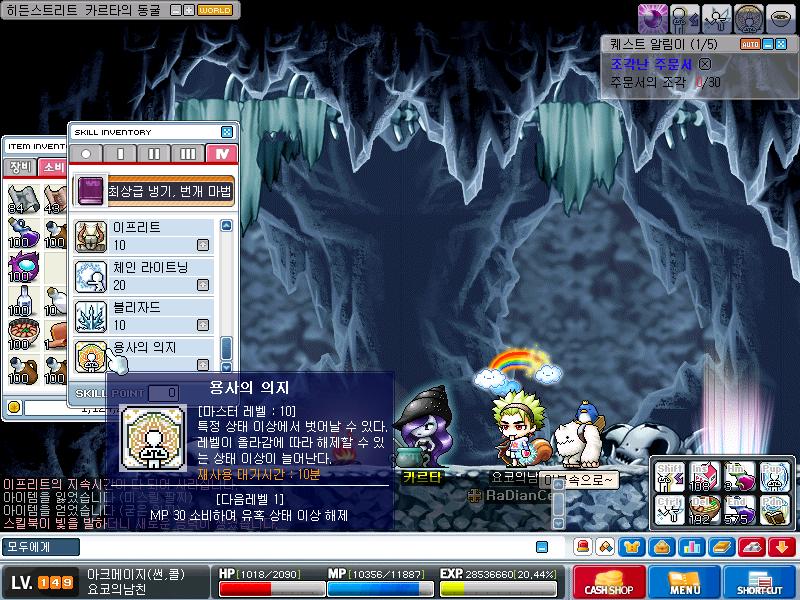Click the 최상급 냉기, 번개 마법 job title
This screenshot has height=600, width=800.
tap(169, 191)
